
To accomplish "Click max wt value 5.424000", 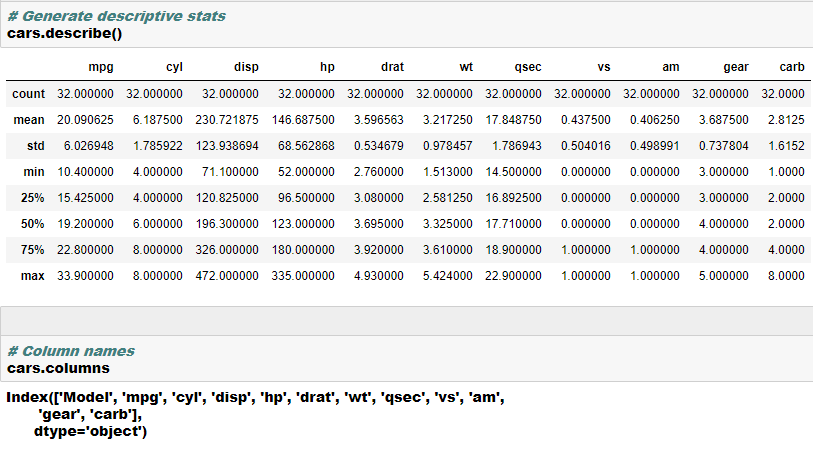I will (x=448, y=276).
